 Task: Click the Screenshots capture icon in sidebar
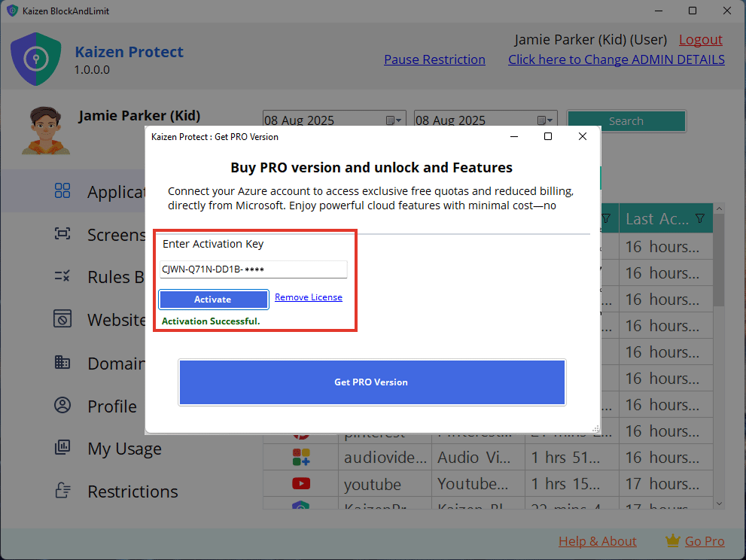click(62, 234)
